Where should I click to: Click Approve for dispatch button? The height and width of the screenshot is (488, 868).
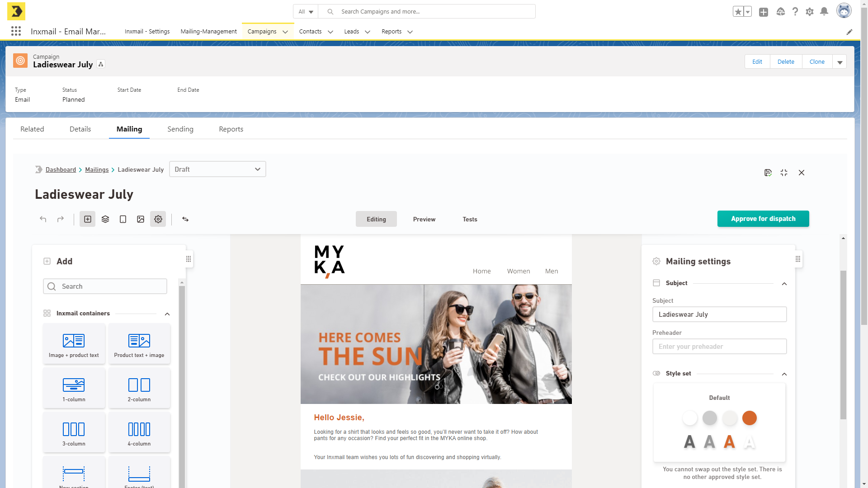[763, 219]
